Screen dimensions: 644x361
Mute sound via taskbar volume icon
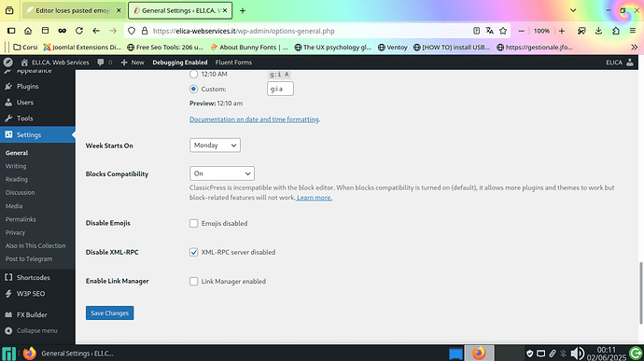tap(577, 354)
